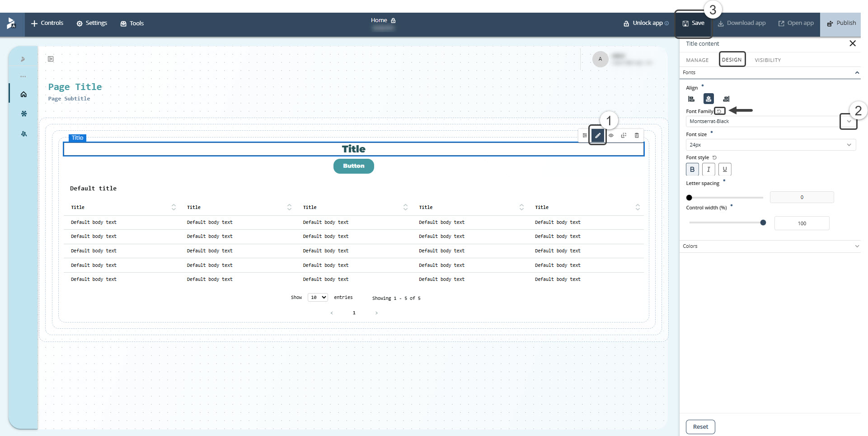The height and width of the screenshot is (436, 868).
Task: Select the center align icon
Action: click(x=708, y=99)
